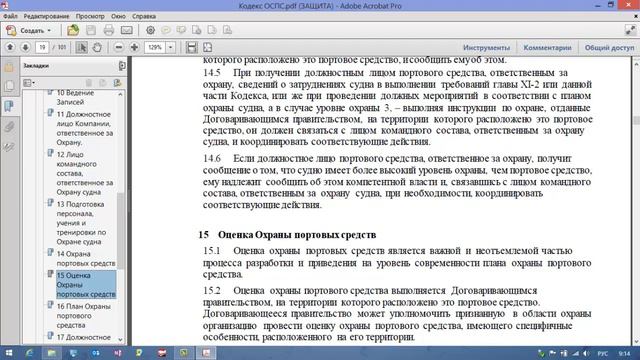Open the Окно menu
The width and height of the screenshot is (640, 360).
pos(118,16)
